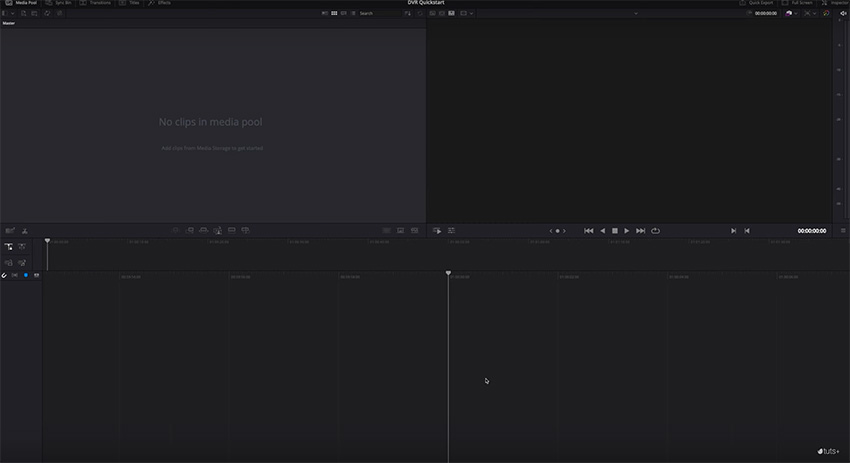850x463 pixels.
Task: Click the Dissolve transition icon
Action: pyautogui.click(x=401, y=230)
